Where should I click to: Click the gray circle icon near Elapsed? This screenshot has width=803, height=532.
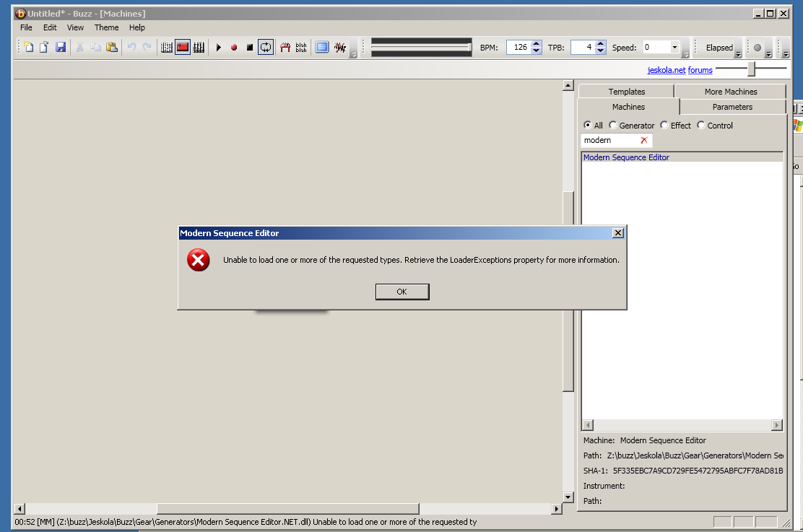click(x=758, y=48)
